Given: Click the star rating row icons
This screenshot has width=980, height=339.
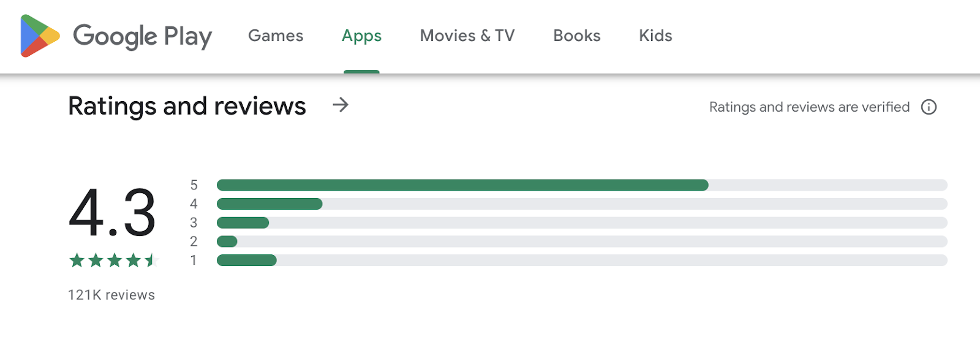Looking at the screenshot, I should tap(113, 261).
